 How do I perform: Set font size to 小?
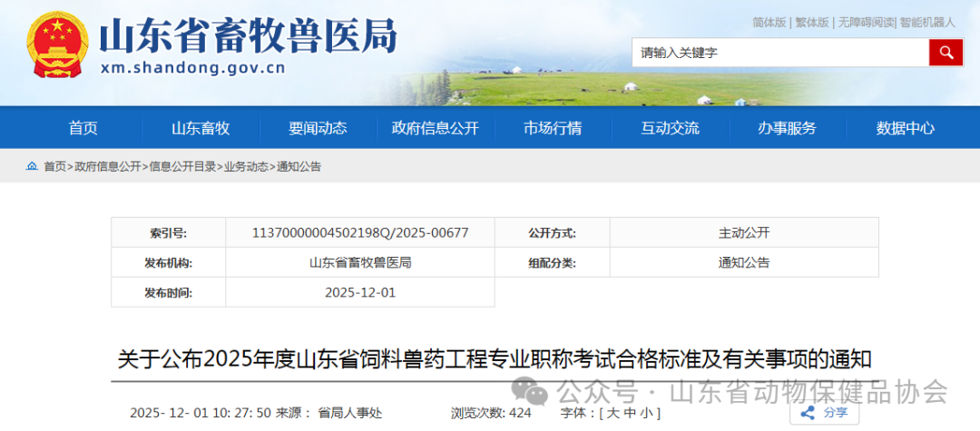pyautogui.click(x=646, y=413)
